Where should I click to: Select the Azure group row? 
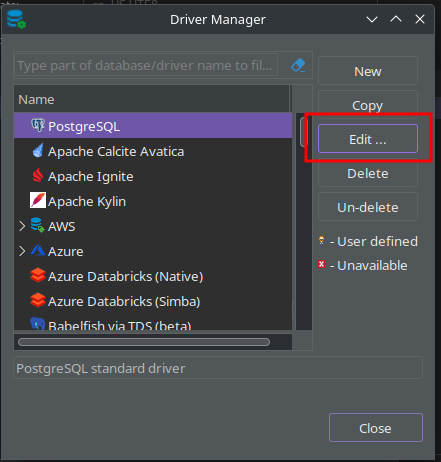(153, 251)
